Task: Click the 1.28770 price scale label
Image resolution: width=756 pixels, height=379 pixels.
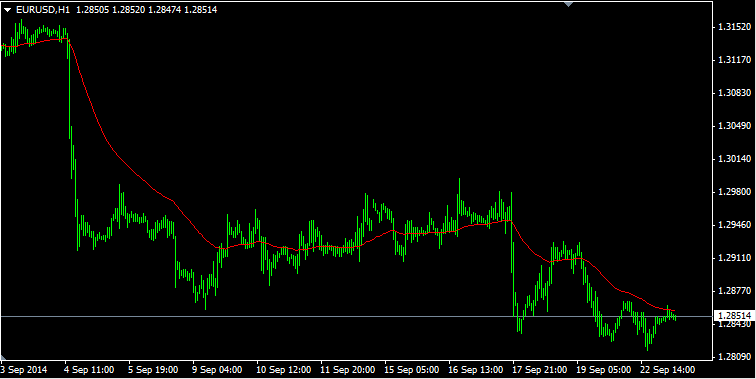Action: coord(734,291)
